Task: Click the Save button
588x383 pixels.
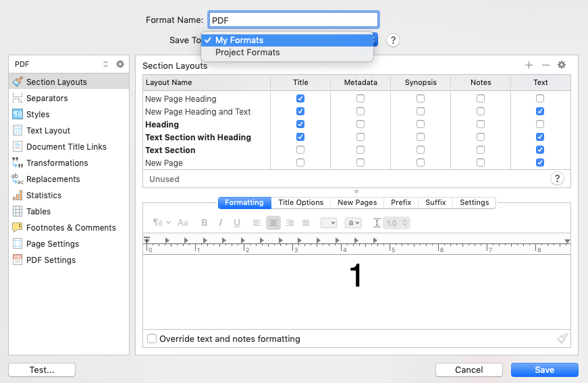Action: click(545, 370)
